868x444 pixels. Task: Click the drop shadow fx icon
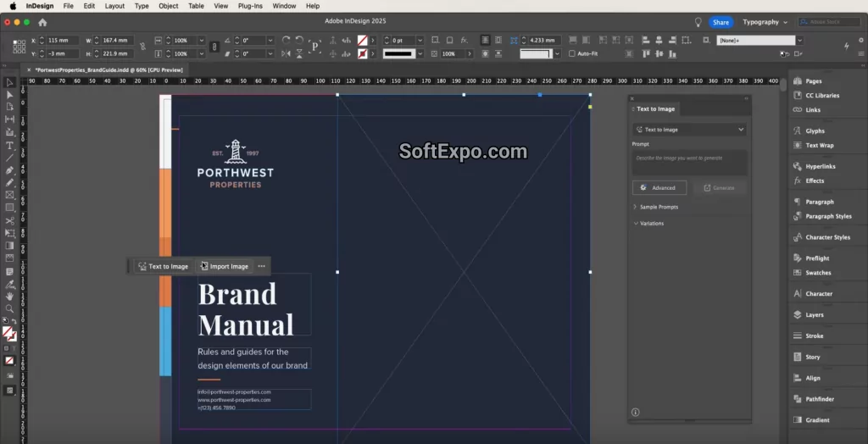pyautogui.click(x=464, y=41)
